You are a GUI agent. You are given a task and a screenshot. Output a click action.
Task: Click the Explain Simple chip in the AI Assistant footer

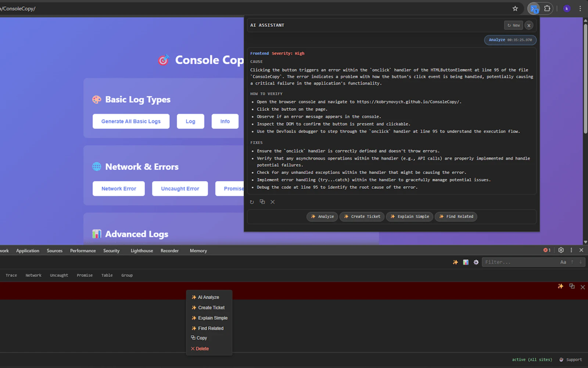(x=410, y=216)
